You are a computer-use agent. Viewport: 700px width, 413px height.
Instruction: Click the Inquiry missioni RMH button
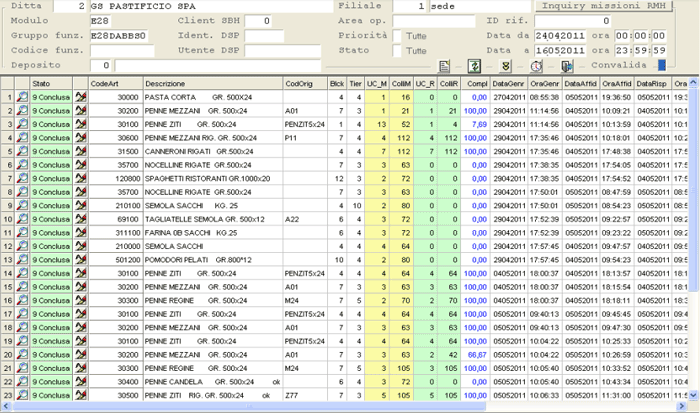point(604,6)
